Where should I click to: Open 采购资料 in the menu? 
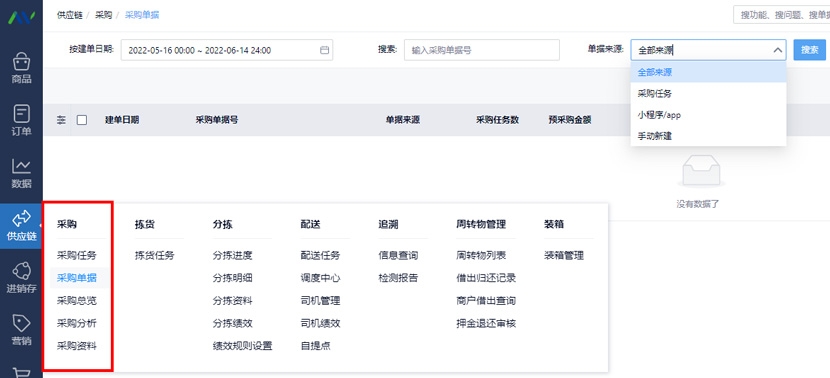tap(77, 346)
